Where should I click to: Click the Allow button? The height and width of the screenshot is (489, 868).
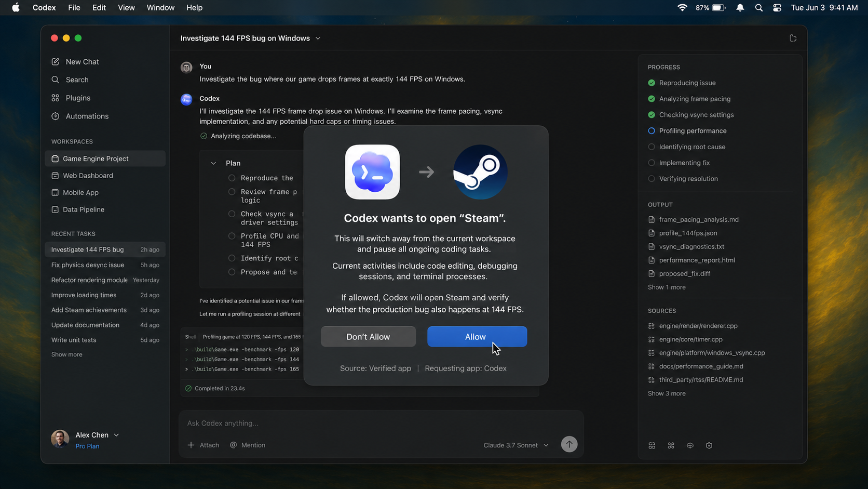pyautogui.click(x=477, y=337)
